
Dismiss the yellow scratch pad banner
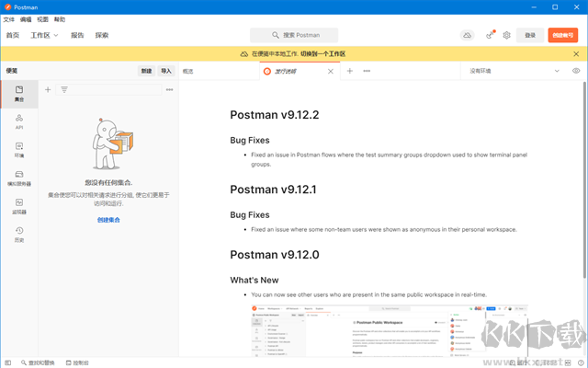(576, 54)
